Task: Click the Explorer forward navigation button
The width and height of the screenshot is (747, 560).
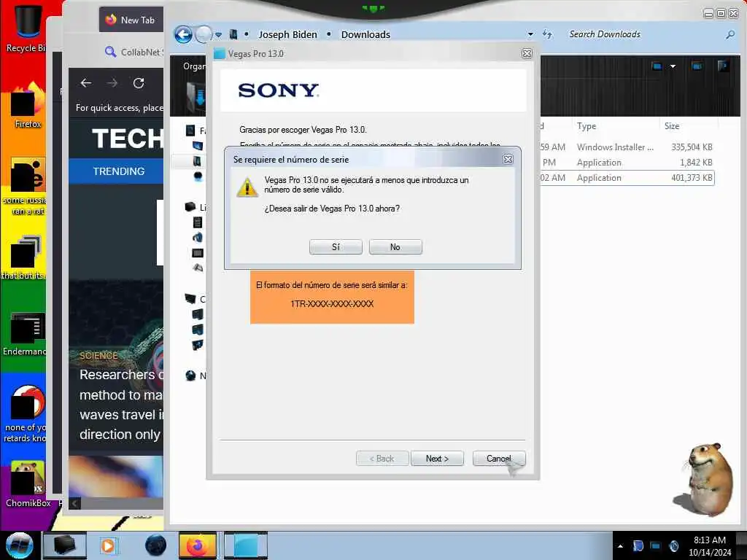Action: (x=204, y=34)
